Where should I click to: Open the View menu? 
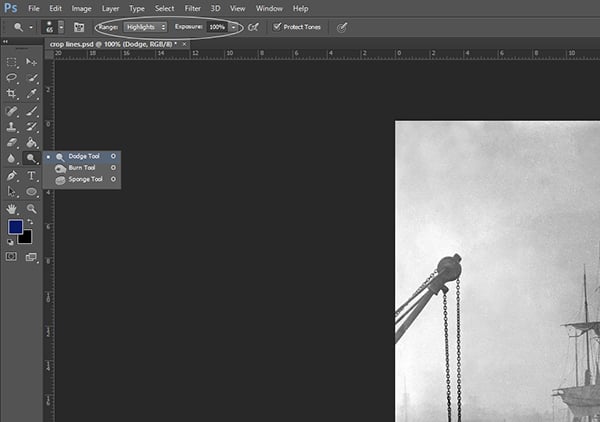coord(237,8)
